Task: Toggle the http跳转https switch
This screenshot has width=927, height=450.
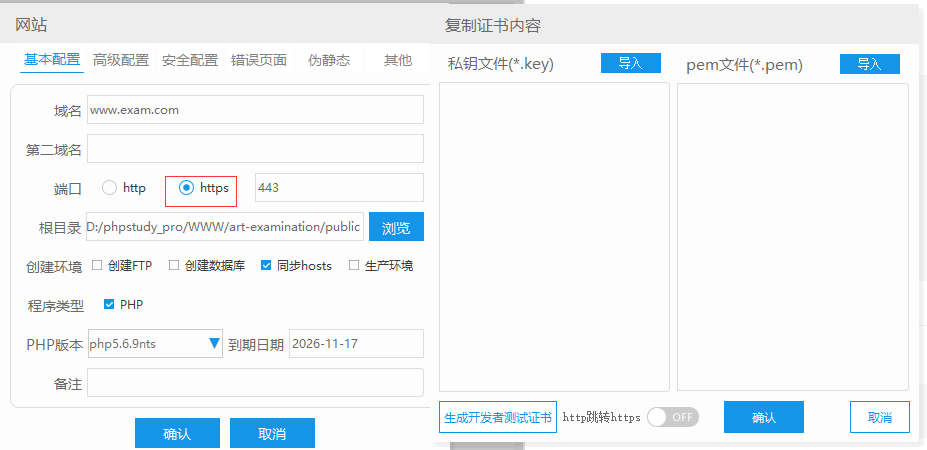Action: click(x=673, y=417)
